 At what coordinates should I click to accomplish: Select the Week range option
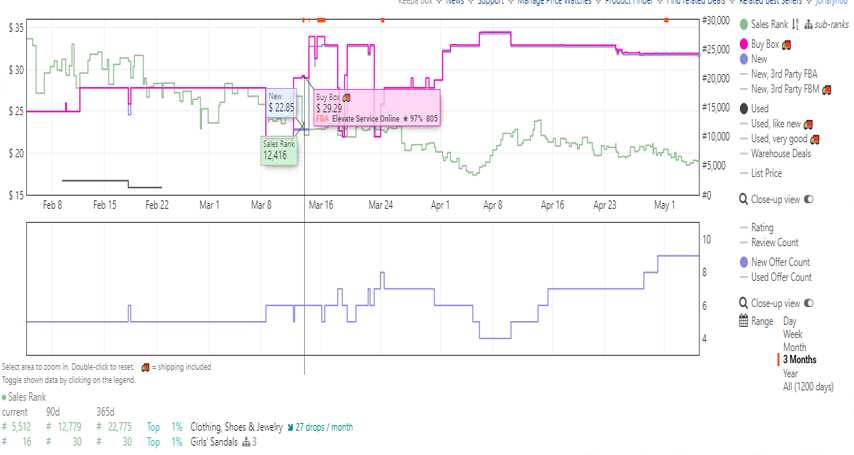[x=793, y=334]
